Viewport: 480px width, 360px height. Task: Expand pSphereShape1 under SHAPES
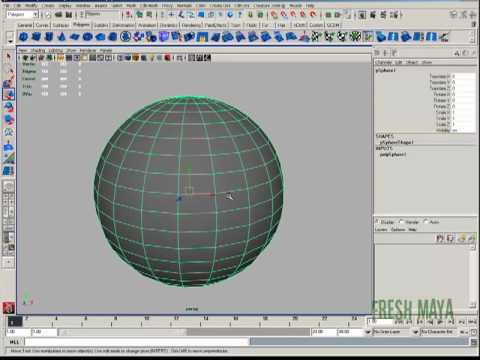pyautogui.click(x=396, y=142)
